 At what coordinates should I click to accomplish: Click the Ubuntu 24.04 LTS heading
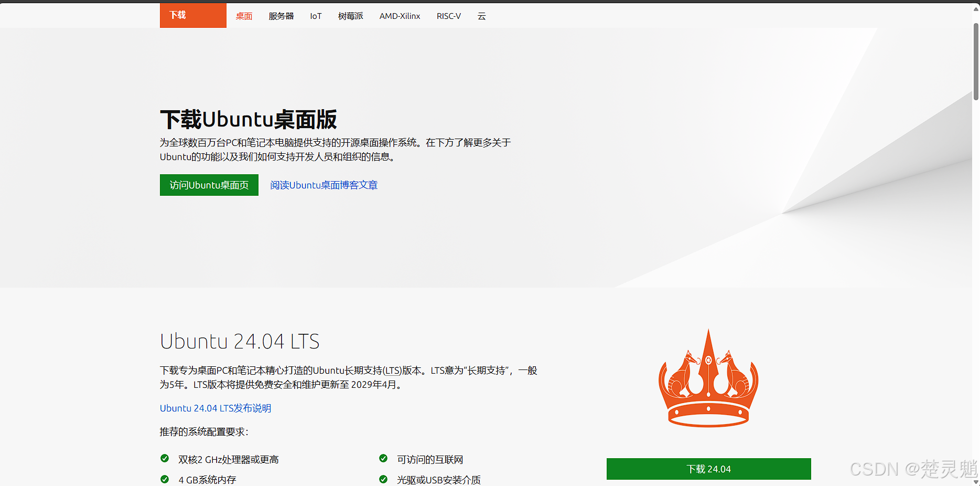point(240,341)
